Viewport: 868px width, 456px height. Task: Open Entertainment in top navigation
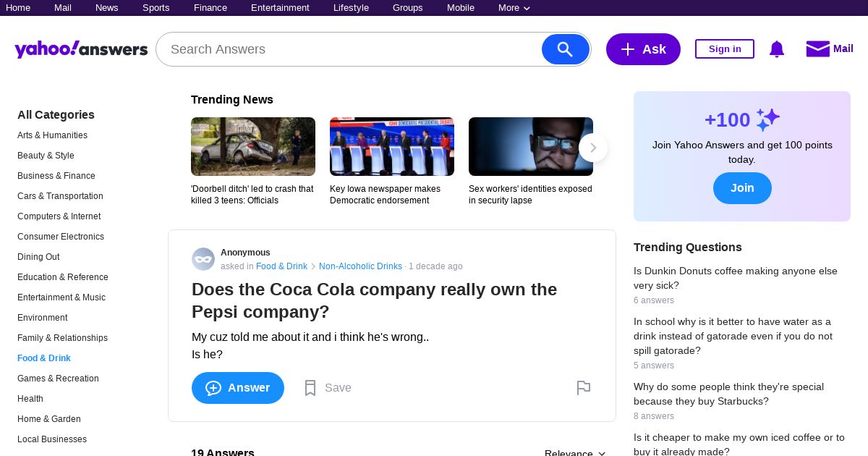coord(280,8)
